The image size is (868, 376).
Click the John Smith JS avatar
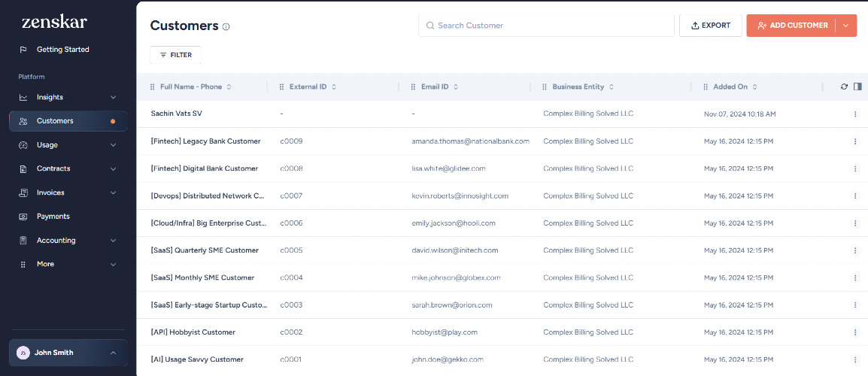pos(23,353)
